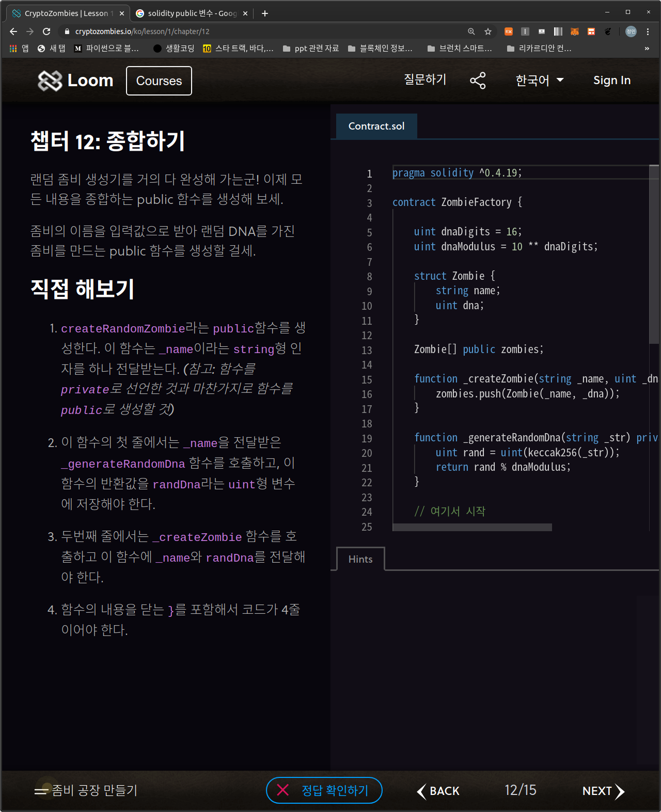Click the uint dnaDigits = 16 line
661x812 pixels.
point(468,232)
